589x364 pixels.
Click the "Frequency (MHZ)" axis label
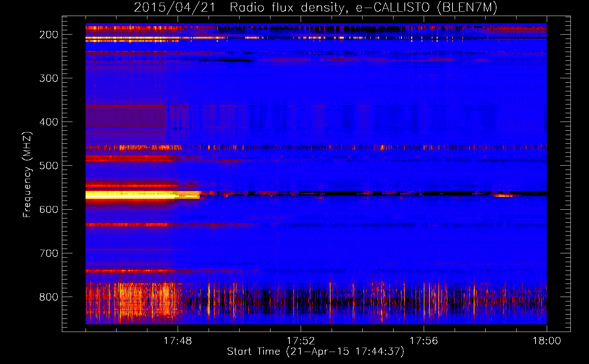point(27,174)
